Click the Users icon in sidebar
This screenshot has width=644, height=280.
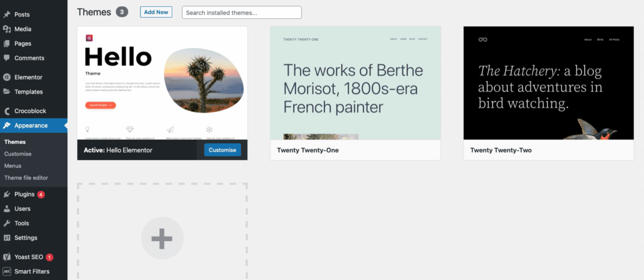pyautogui.click(x=7, y=208)
